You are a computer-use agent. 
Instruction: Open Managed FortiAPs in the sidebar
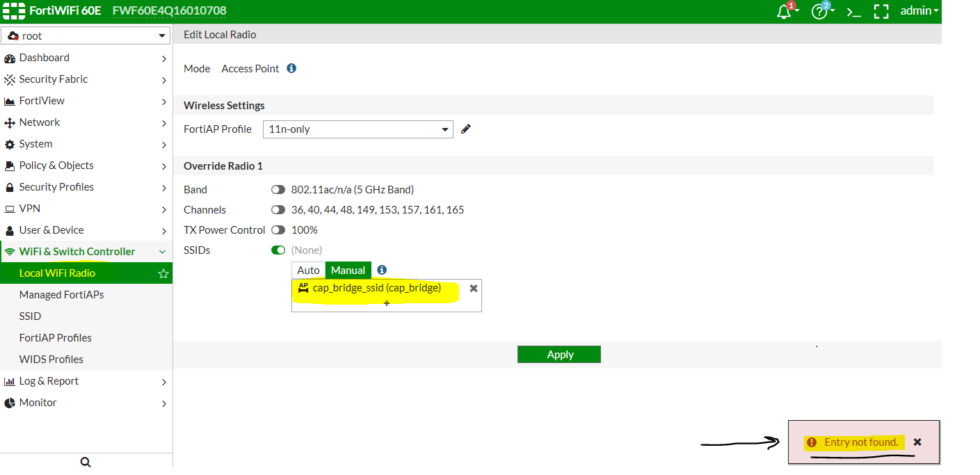pos(61,294)
